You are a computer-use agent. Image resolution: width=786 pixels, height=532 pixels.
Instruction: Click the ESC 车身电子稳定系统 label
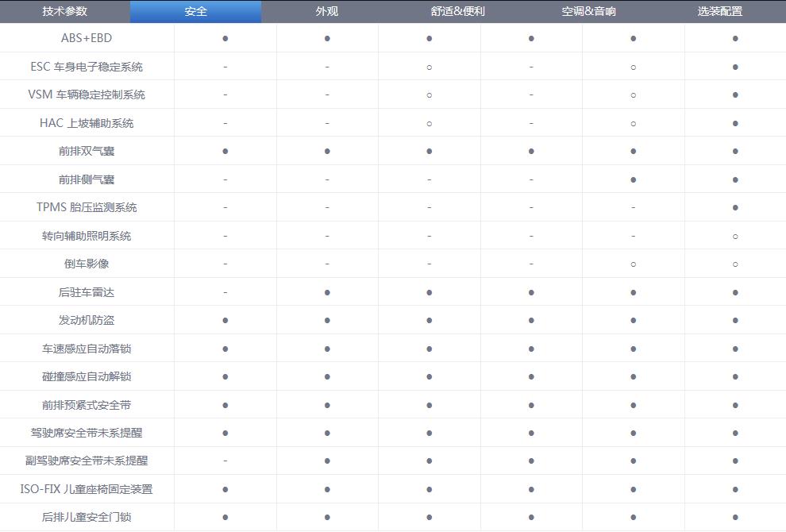click(x=87, y=67)
